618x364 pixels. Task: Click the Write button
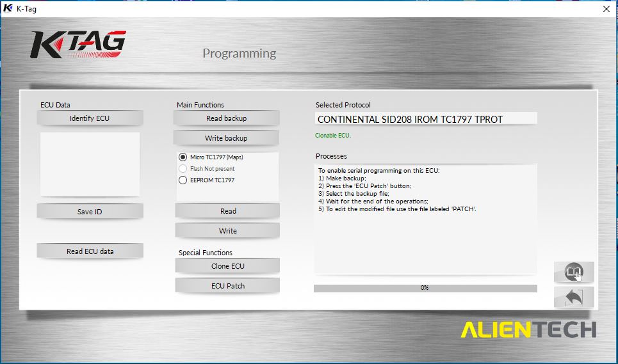(227, 231)
